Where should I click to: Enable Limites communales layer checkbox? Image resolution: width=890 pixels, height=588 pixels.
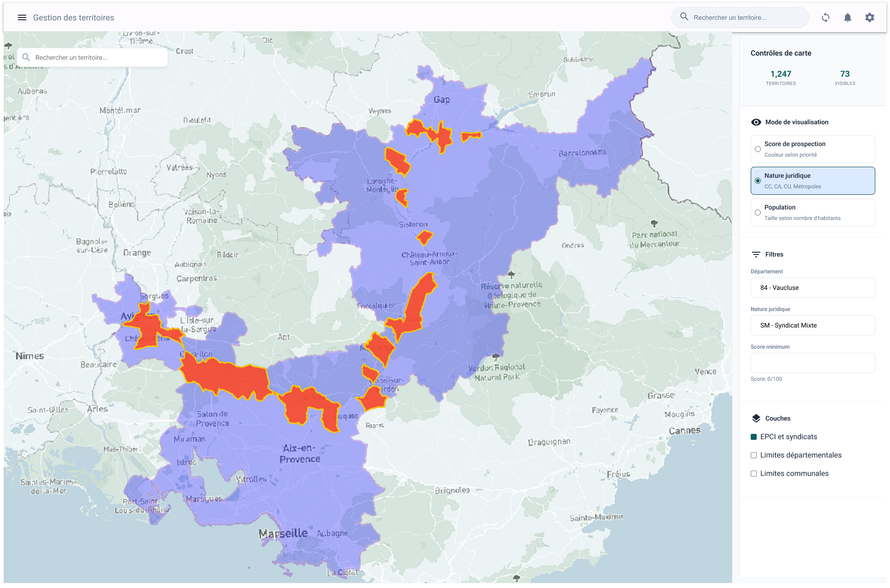tap(754, 474)
